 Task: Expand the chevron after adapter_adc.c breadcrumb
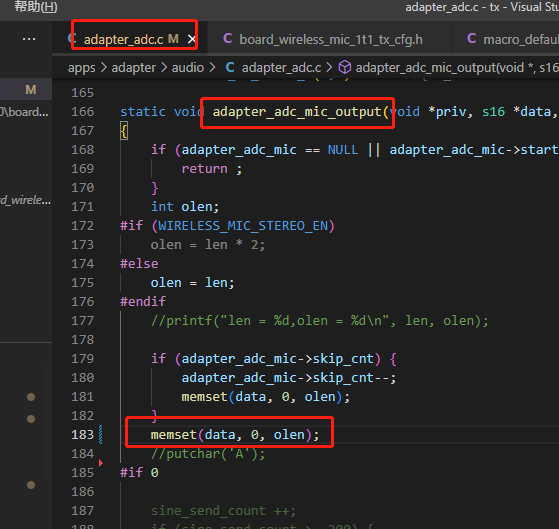(x=329, y=67)
